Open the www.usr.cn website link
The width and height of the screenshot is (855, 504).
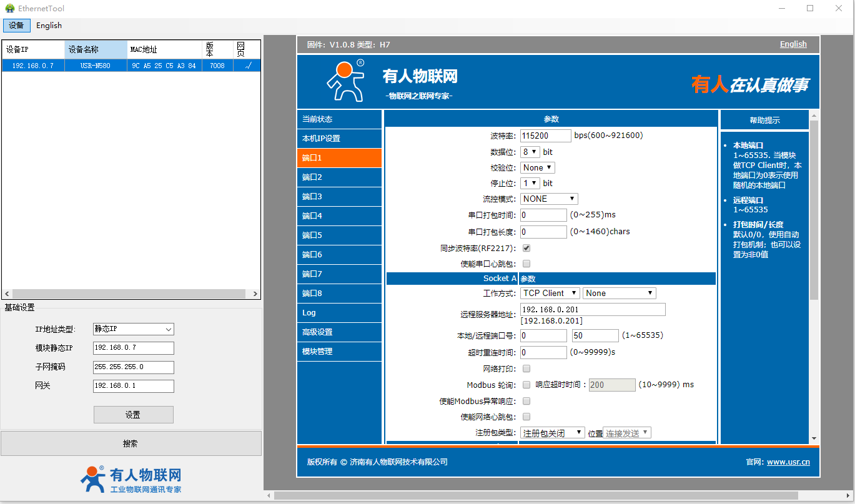(788, 462)
